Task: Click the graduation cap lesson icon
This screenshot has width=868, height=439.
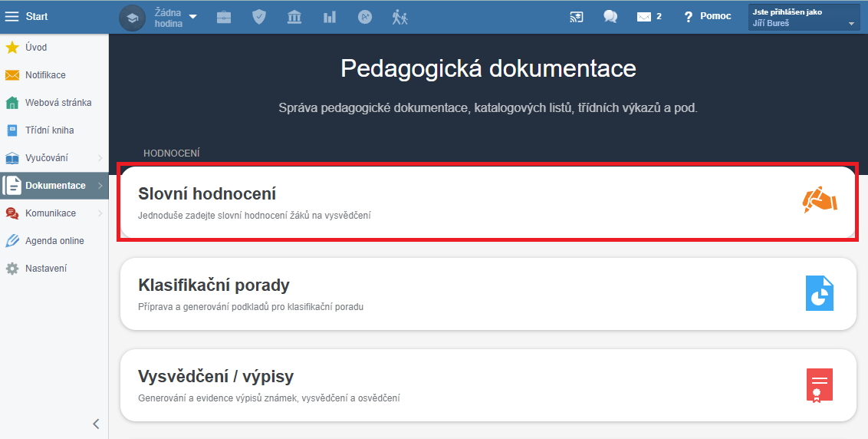Action: [133, 17]
